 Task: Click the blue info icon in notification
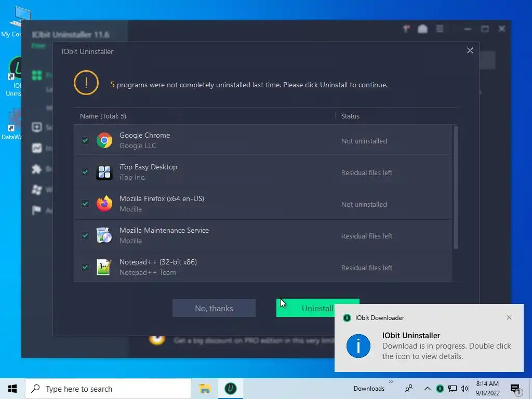coord(358,345)
